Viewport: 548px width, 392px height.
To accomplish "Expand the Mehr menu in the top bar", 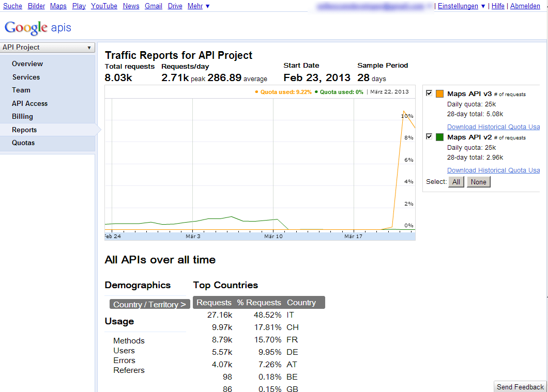I will tap(194, 6).
